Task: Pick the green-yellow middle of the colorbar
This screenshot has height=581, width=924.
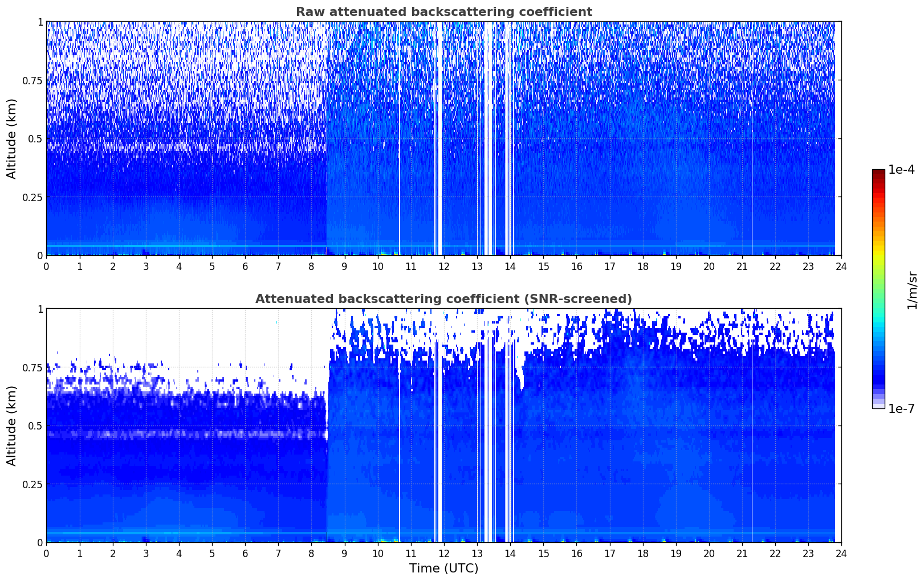Action: [878, 268]
